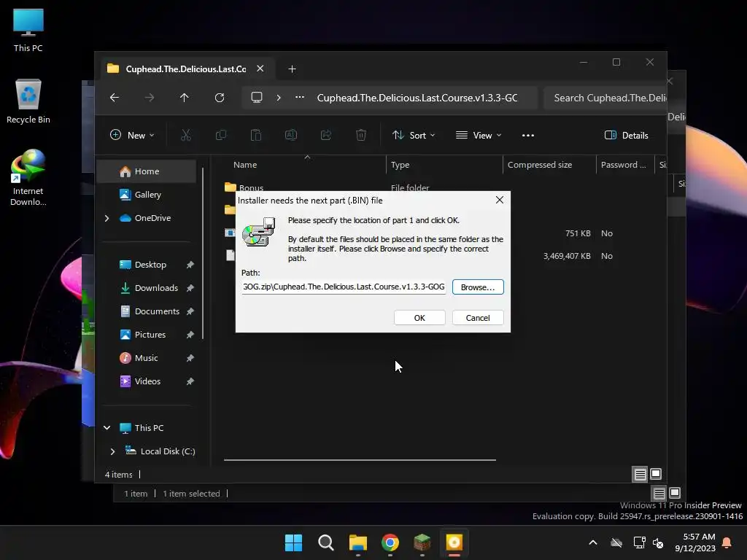The image size is (747, 560).
Task: Open Internet Download Manager desktop shortcut
Action: pyautogui.click(x=28, y=178)
